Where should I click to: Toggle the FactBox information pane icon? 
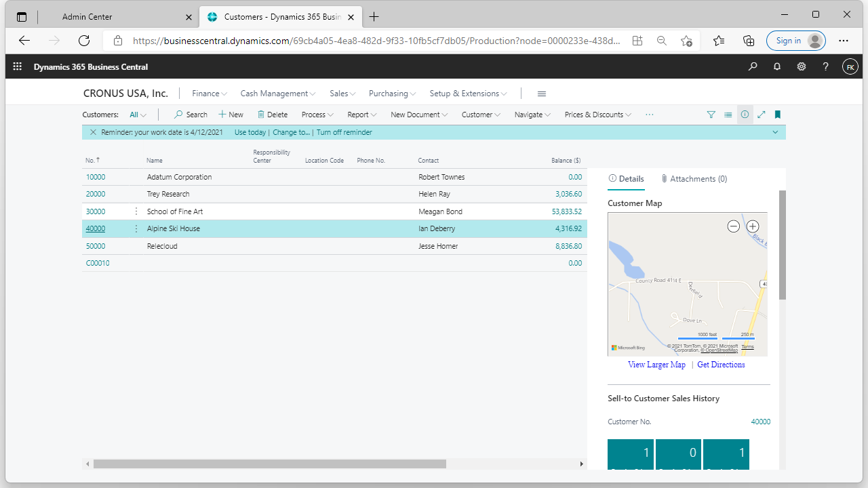[x=745, y=115]
